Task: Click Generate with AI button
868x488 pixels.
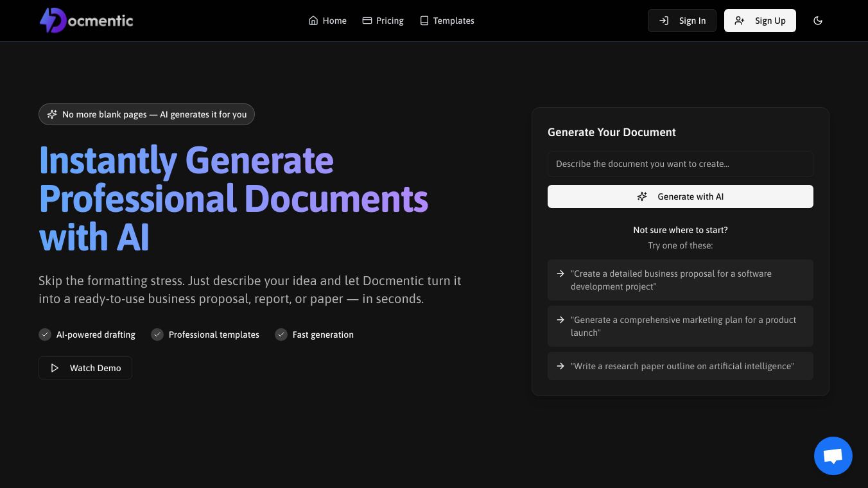Action: [x=681, y=196]
